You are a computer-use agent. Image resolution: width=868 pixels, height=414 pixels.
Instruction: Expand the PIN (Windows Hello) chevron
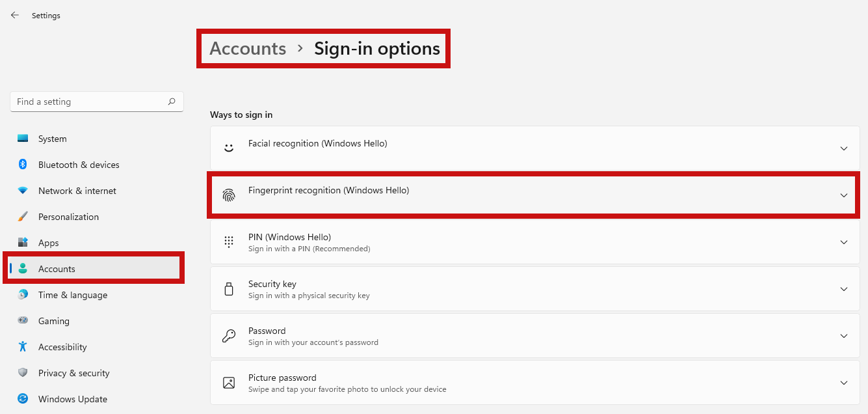pos(844,242)
